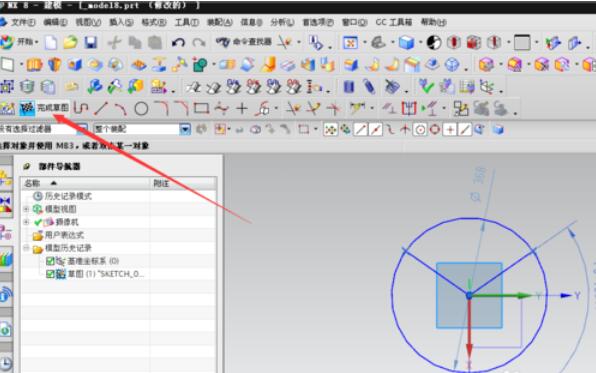This screenshot has height=373, width=596.
Task: Click the Cut scissors icon
Action: pos(114,43)
